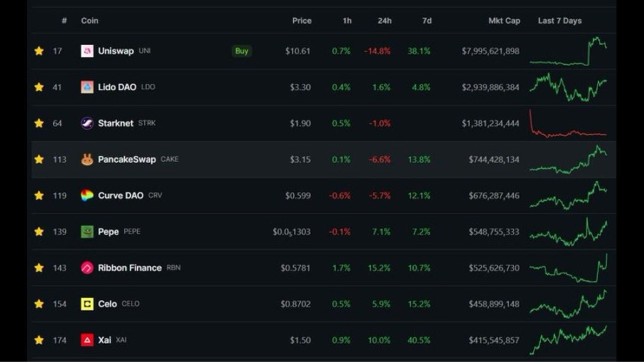Sort by Mkt Cap header
This screenshot has height=362, width=644.
tap(504, 21)
